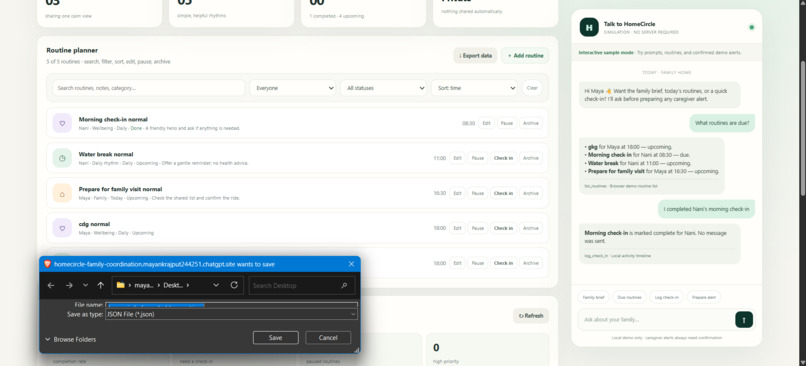Click the Add routine button

(525, 56)
